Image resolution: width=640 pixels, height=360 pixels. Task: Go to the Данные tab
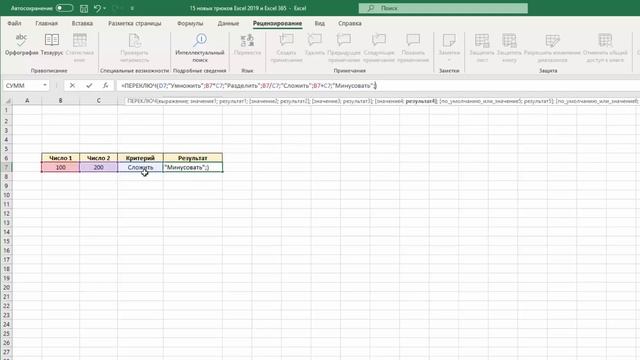(228, 23)
